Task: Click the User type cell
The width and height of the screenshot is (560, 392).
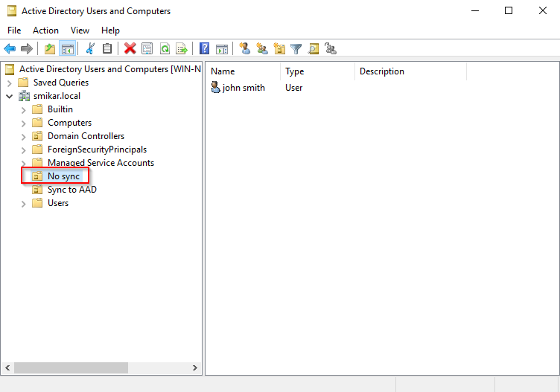Action: (x=294, y=88)
